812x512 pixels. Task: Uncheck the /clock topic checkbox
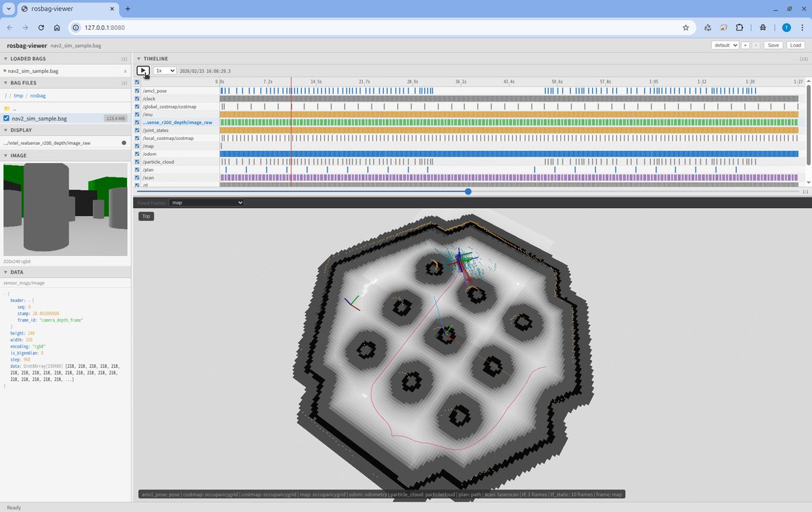pos(137,98)
